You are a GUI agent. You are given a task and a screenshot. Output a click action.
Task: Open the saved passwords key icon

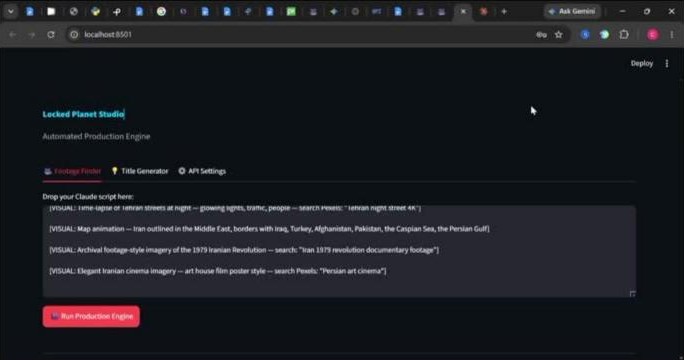pyautogui.click(x=541, y=35)
